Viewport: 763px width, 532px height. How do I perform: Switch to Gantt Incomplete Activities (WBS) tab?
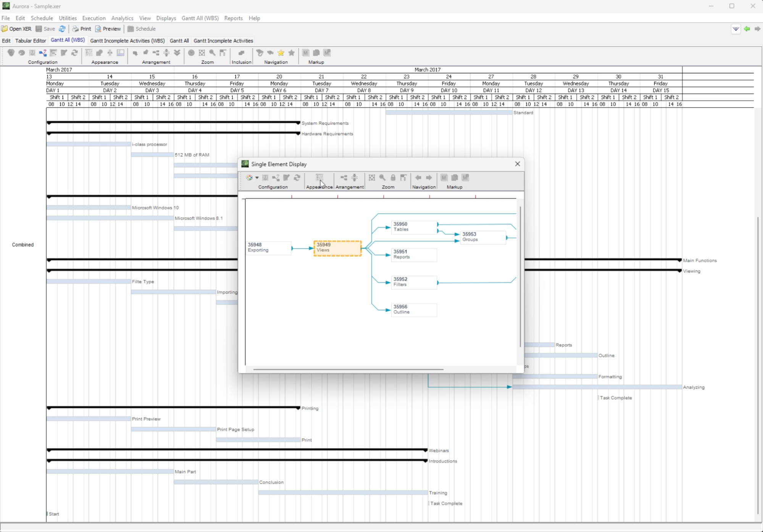point(127,41)
